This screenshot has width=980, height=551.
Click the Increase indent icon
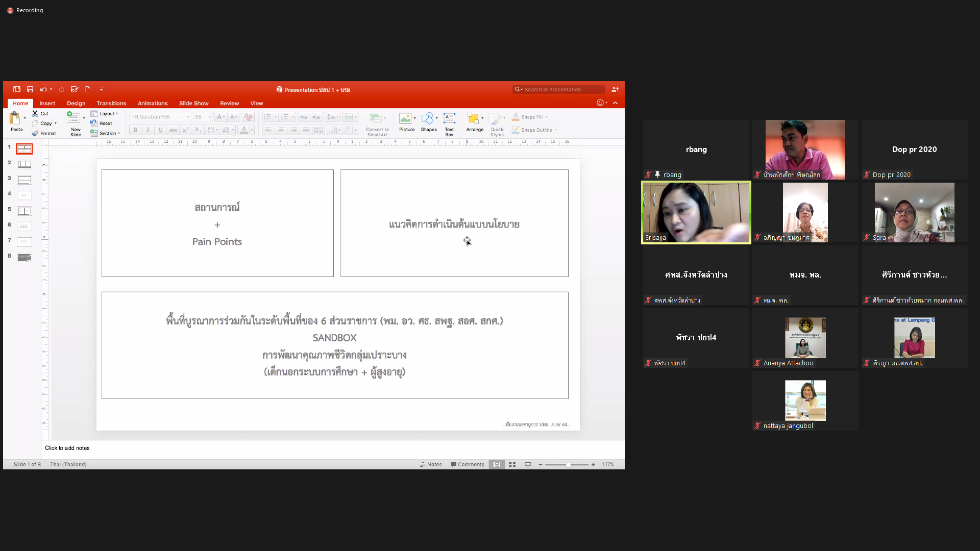(316, 117)
